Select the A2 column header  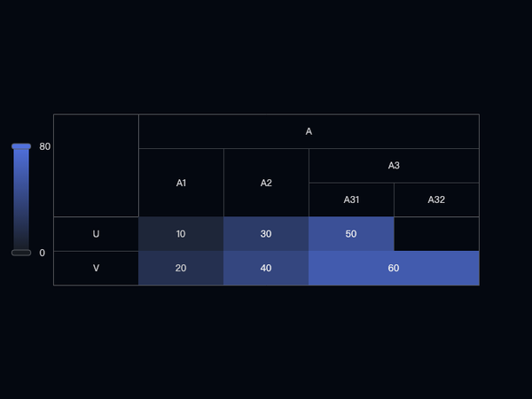266,183
